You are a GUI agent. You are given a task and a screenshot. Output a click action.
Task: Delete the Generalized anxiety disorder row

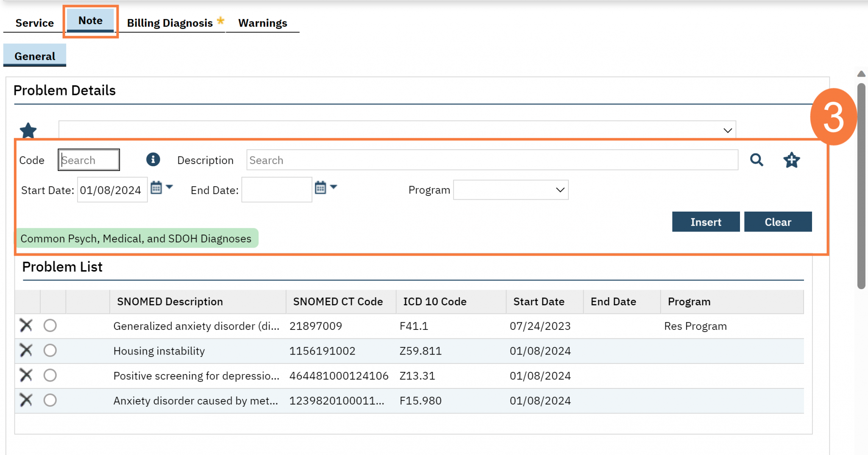point(26,326)
